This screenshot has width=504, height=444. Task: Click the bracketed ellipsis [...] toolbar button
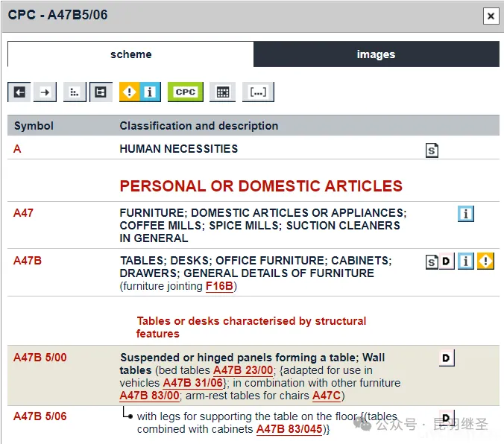point(258,92)
